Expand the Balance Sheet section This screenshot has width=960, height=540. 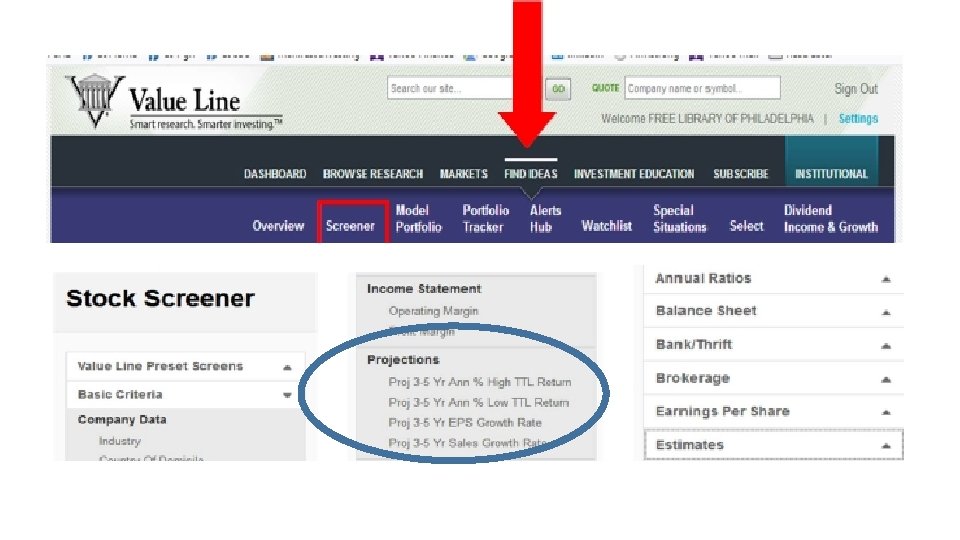tap(773, 311)
